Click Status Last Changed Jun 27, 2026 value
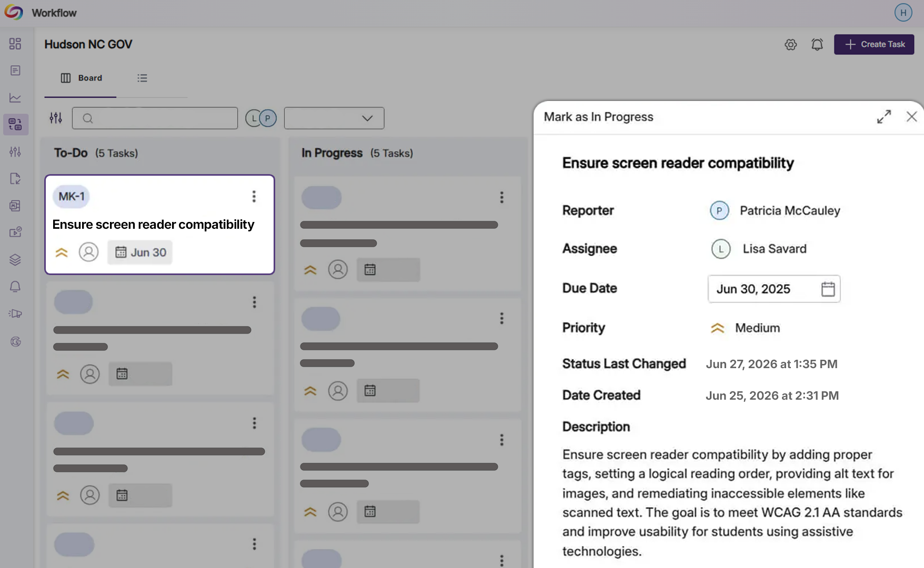The width and height of the screenshot is (924, 568). [x=771, y=364]
